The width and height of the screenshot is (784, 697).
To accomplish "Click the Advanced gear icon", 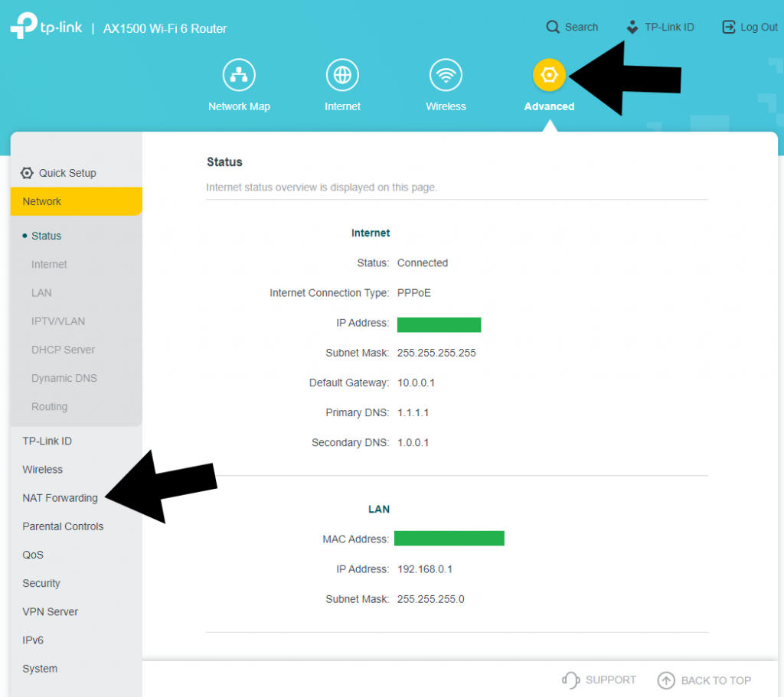I will point(549,74).
